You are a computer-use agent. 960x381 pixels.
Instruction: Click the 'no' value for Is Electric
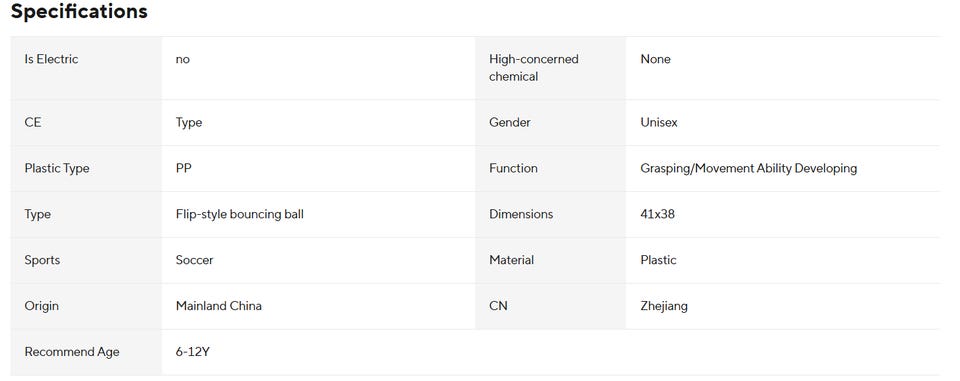point(182,59)
